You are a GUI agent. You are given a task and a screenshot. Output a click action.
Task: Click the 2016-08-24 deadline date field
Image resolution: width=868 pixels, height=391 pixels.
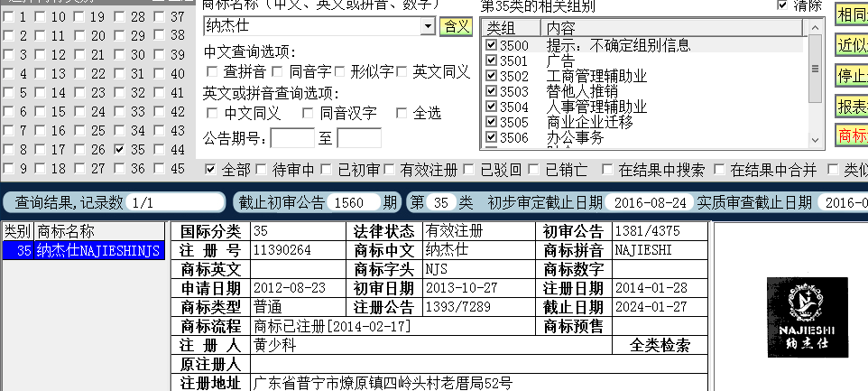(650, 202)
